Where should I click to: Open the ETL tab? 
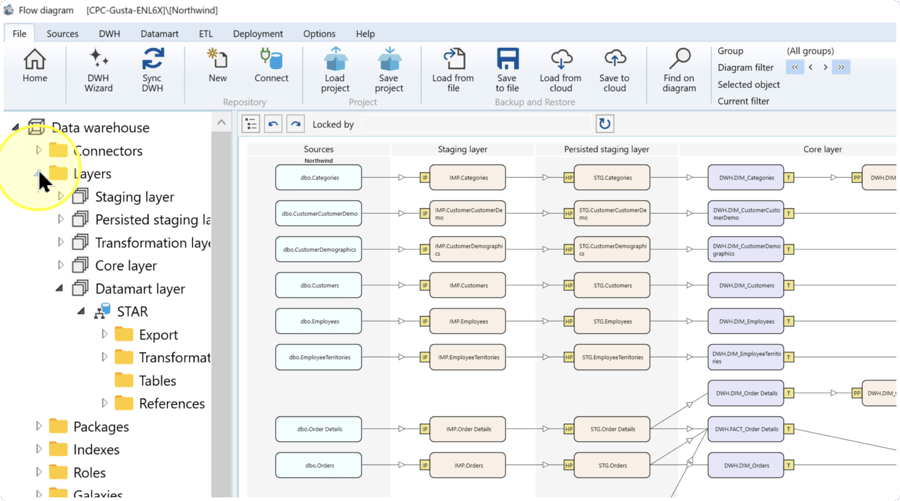pyautogui.click(x=205, y=33)
